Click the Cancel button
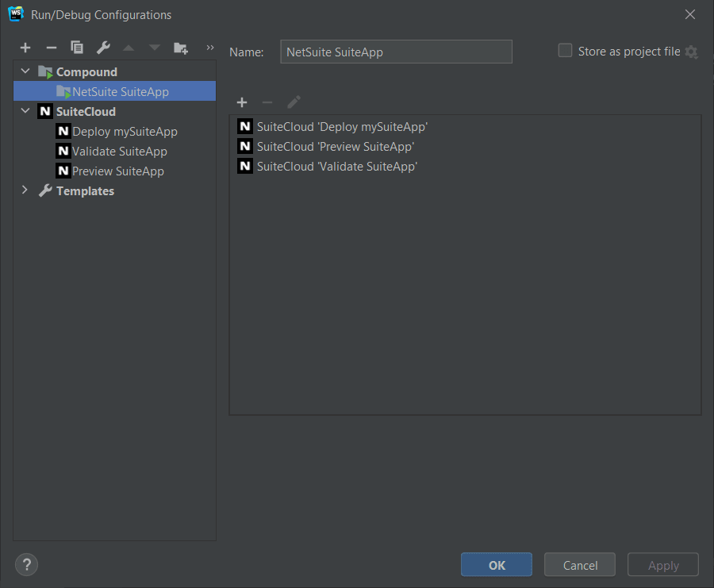The image size is (714, 588). 580,565
